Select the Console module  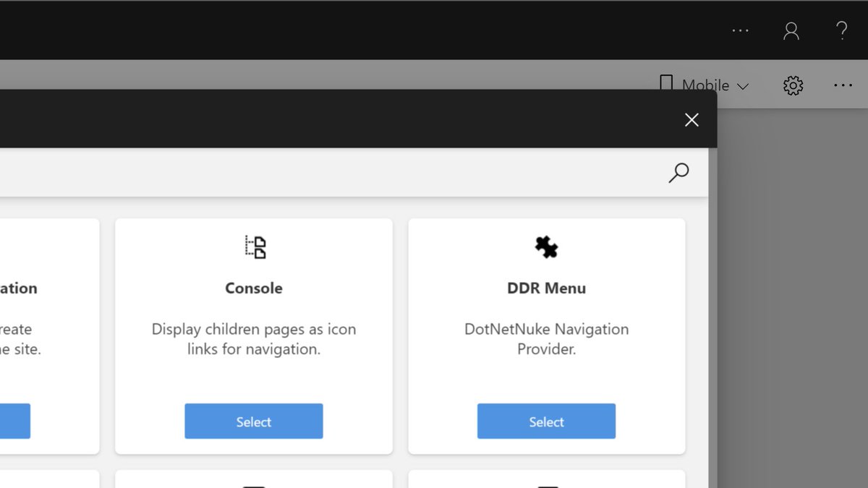(x=253, y=421)
